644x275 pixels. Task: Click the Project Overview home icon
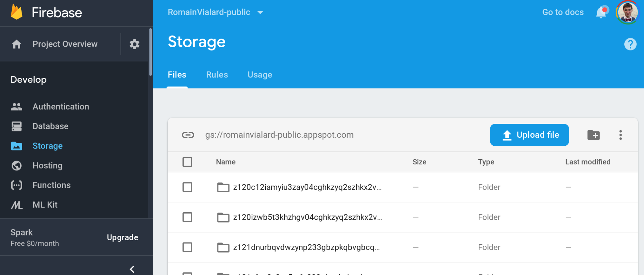coord(16,44)
